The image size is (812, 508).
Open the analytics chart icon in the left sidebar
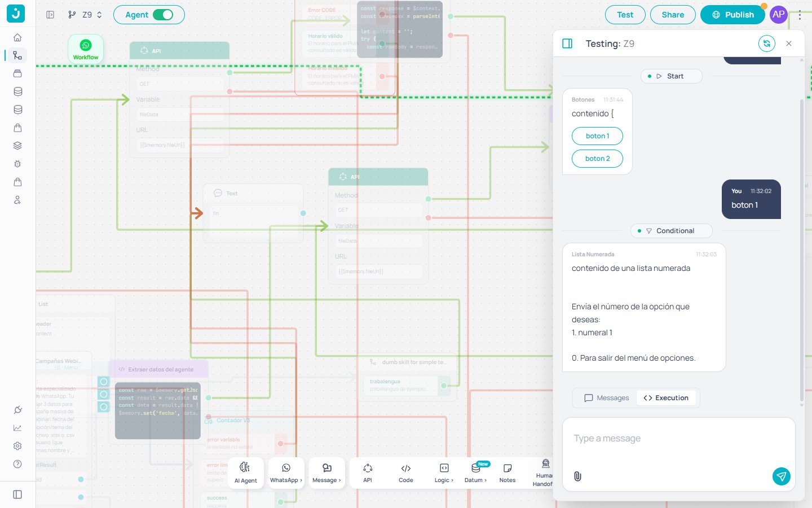pyautogui.click(x=17, y=428)
